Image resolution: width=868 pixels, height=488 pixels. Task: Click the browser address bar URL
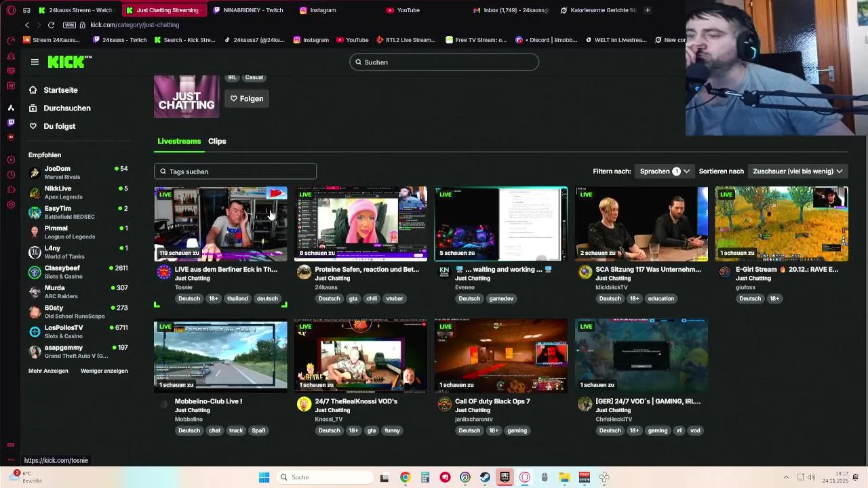tap(135, 25)
